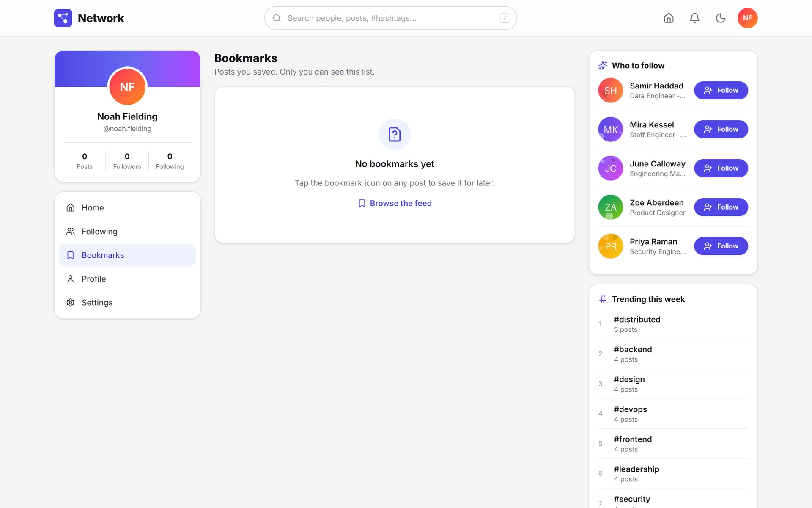
Task: Open Mira Kessel's MK avatar
Action: pos(610,129)
